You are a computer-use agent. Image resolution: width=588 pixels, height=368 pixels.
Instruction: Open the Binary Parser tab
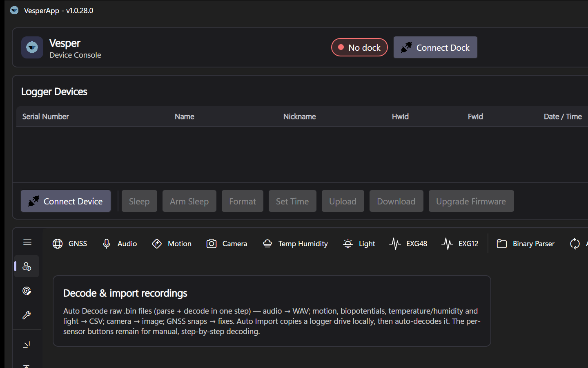click(526, 244)
